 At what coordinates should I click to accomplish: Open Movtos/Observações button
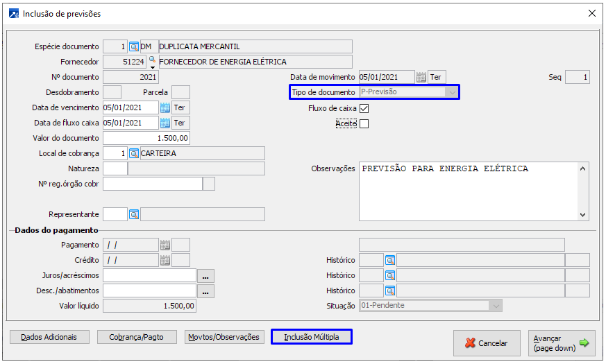[x=224, y=337]
